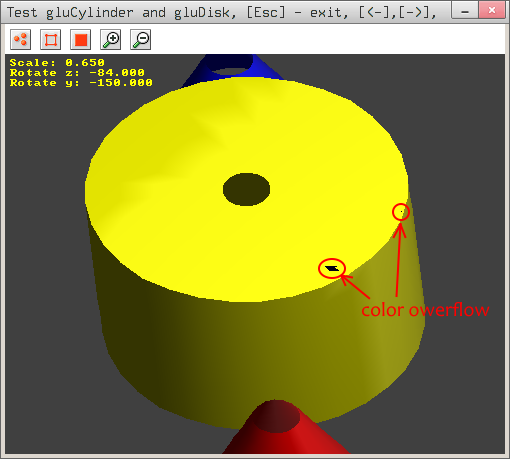Switch to points render mode icon
Image resolution: width=510 pixels, height=459 pixels.
tap(21, 40)
